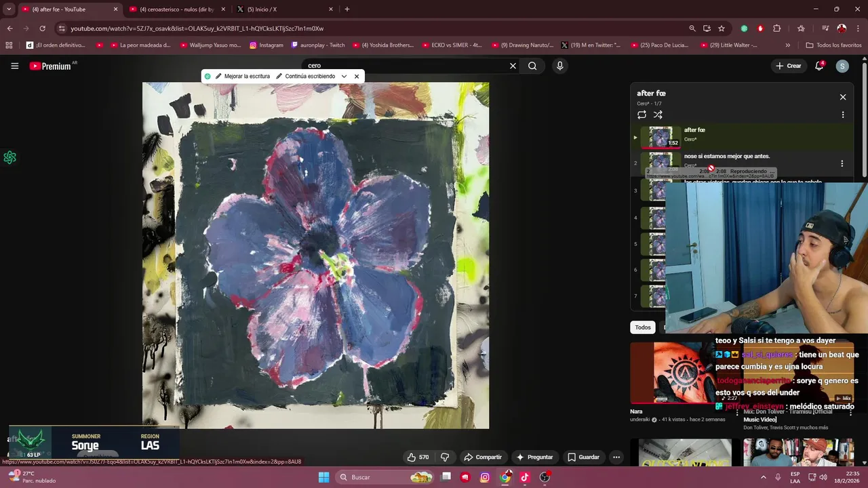Switch to 'ceroasterisco - nulos' tab

coord(176,9)
